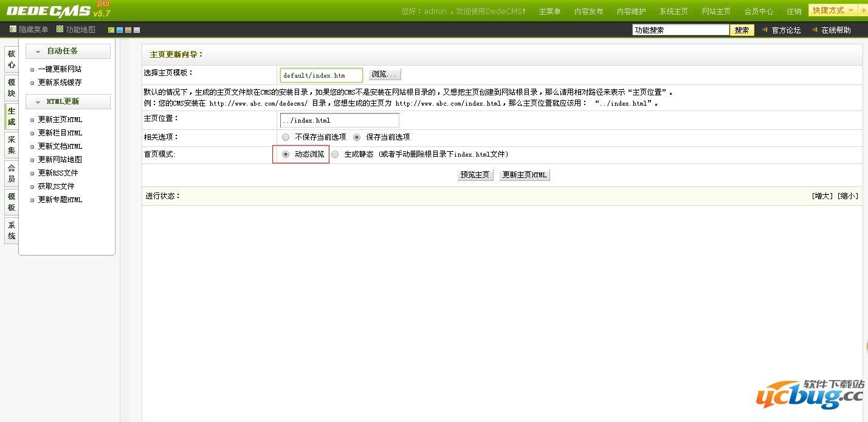Select the 保存当前选项 radio button

[x=357, y=137]
